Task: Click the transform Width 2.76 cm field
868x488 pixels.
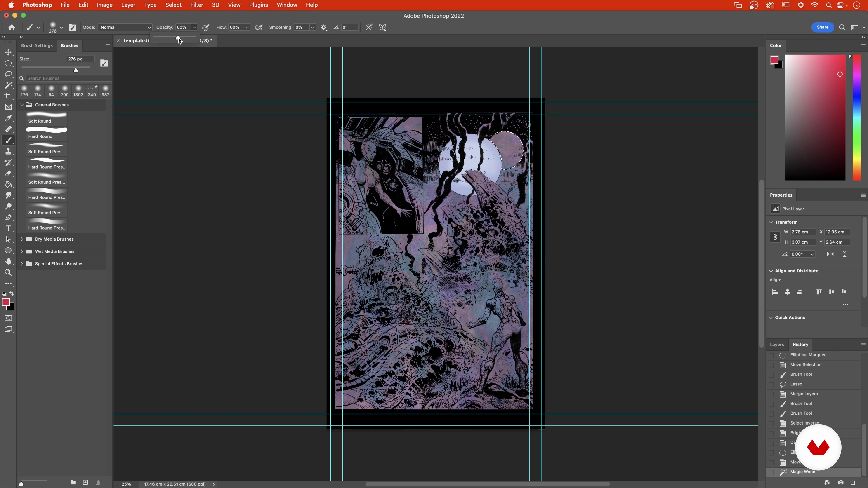Action: coord(803,232)
